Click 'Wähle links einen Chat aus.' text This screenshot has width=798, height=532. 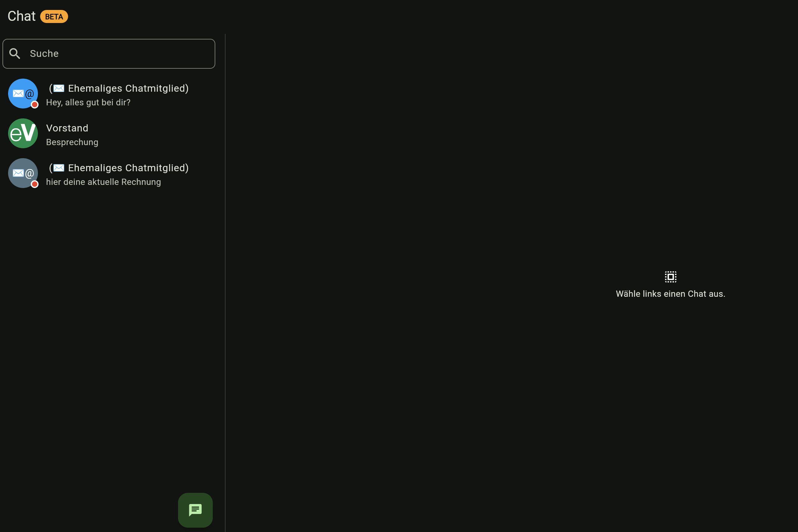click(670, 294)
